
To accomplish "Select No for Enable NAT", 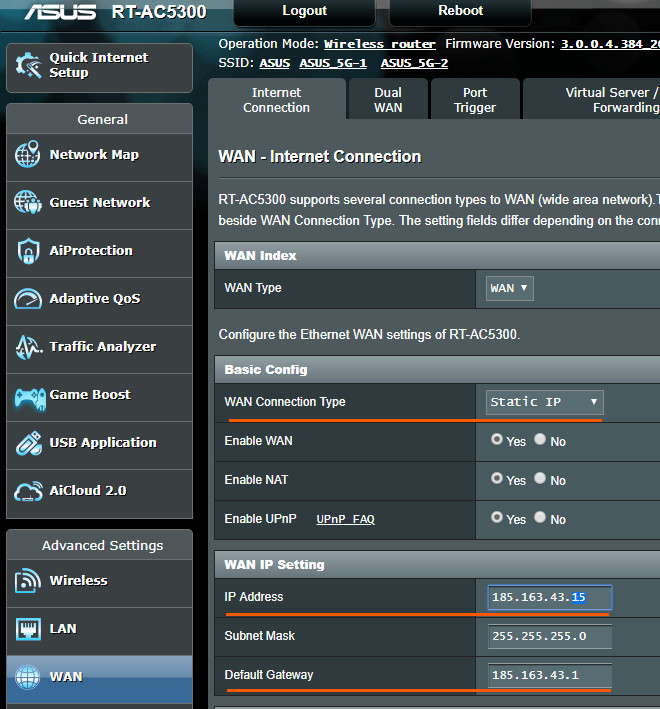I will tap(540, 479).
